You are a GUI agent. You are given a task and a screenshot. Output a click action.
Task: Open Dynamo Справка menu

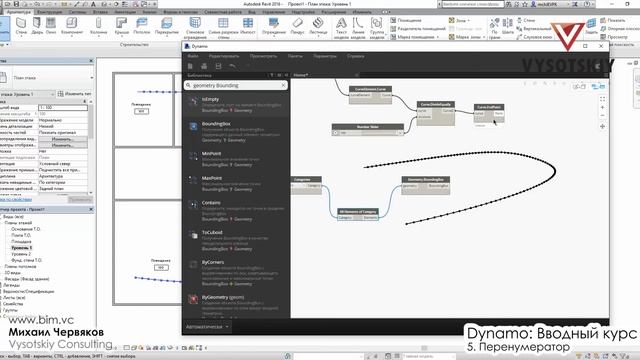coord(356,56)
